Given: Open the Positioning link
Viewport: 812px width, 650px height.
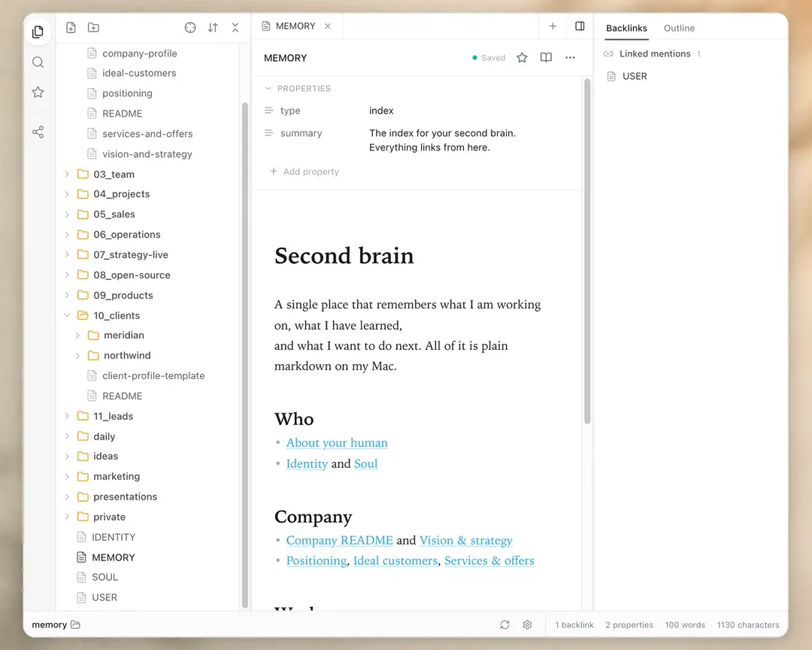Looking at the screenshot, I should pos(317,560).
